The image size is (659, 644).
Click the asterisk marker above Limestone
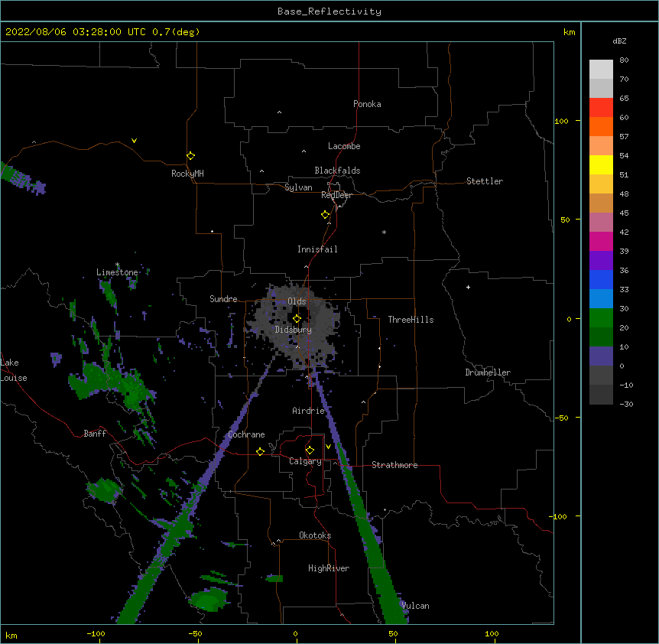pyautogui.click(x=117, y=265)
